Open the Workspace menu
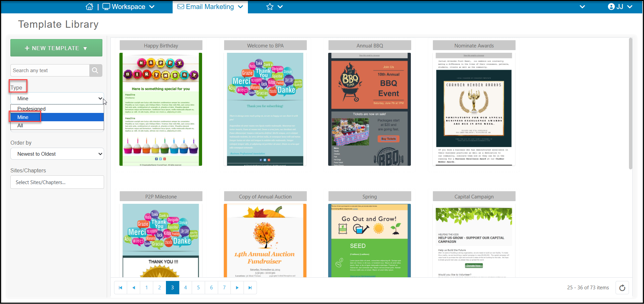 coord(128,7)
